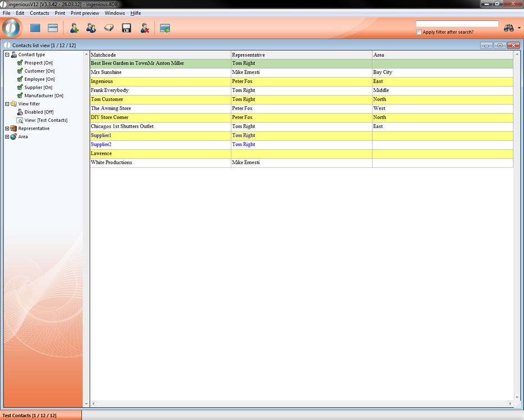The height and width of the screenshot is (420, 524).
Task: Click the floppy disk save icon
Action: [126, 28]
